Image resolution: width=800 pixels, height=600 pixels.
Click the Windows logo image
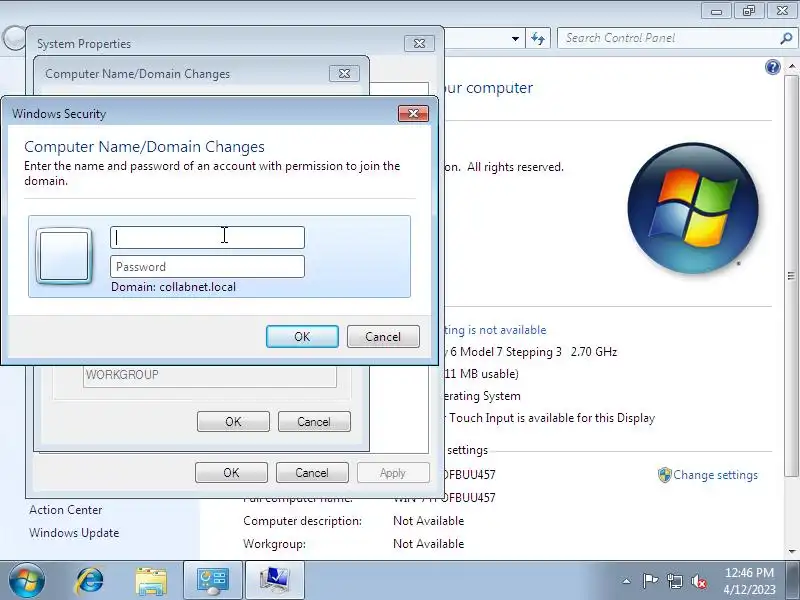pos(693,208)
